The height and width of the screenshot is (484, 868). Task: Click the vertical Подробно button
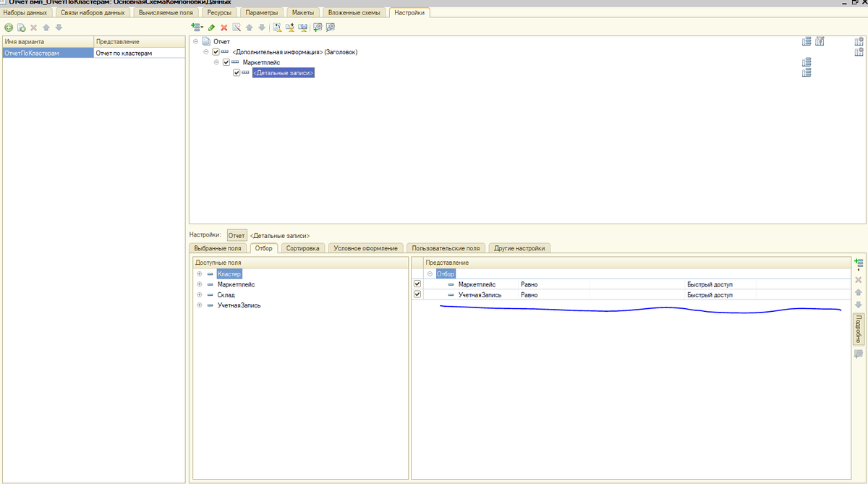point(859,328)
